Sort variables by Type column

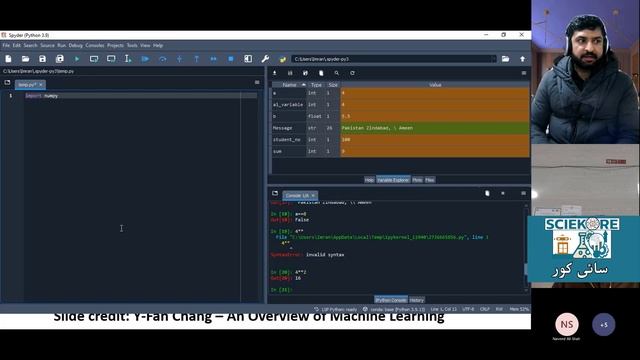point(316,85)
